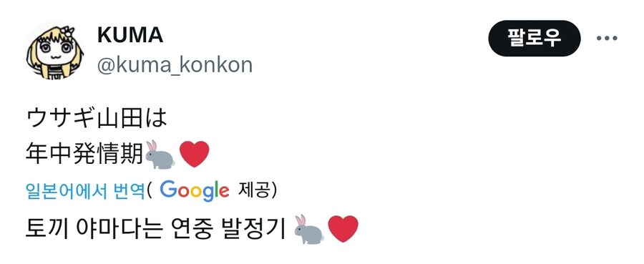Click the red heart after the Korean translation
Viewport: 644px width, 264px height.
(x=343, y=229)
